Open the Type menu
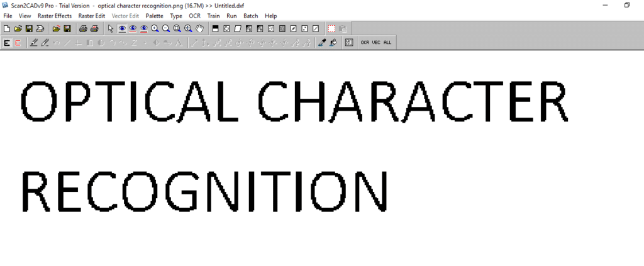644x266 pixels. pyautogui.click(x=176, y=16)
